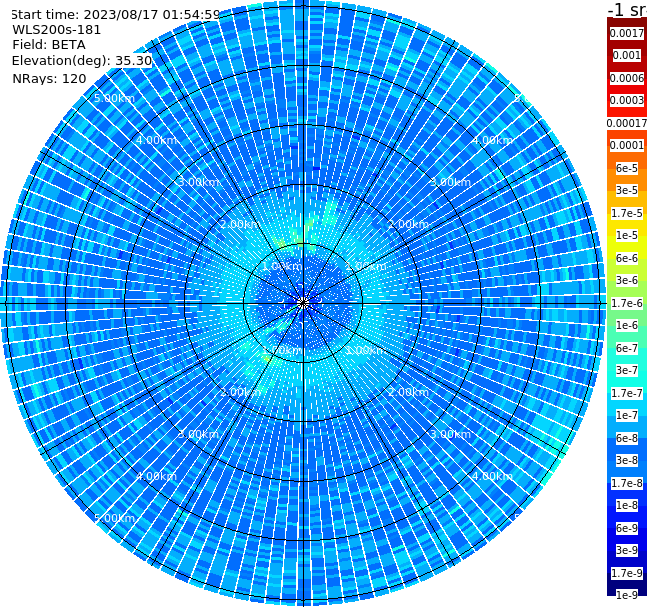Click the 0.001 colorbar tick label
The height and width of the screenshot is (607, 647).
(x=627, y=55)
